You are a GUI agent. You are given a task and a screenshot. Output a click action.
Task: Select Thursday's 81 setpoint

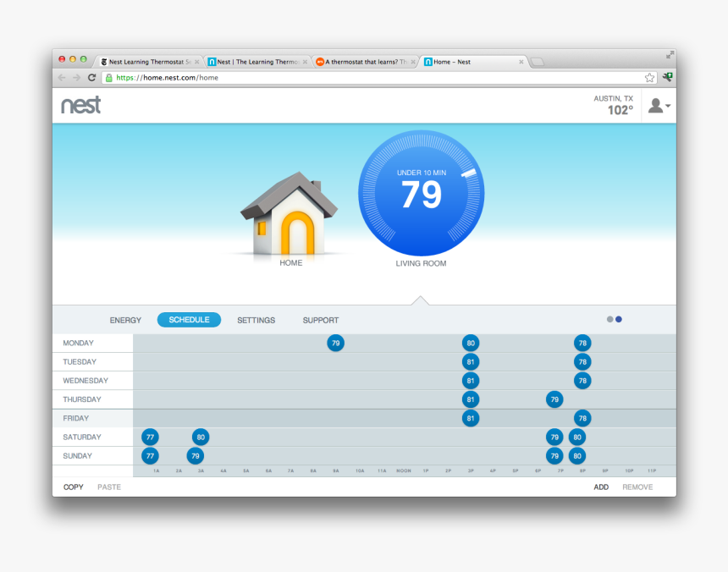tap(471, 399)
